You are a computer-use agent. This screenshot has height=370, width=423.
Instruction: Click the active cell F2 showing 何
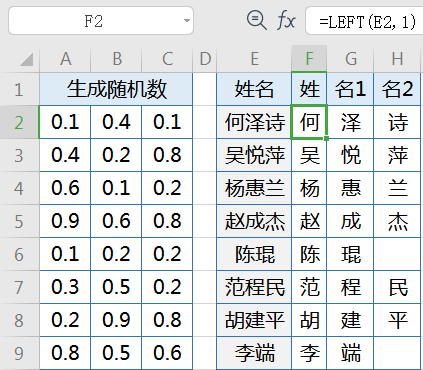click(x=309, y=122)
